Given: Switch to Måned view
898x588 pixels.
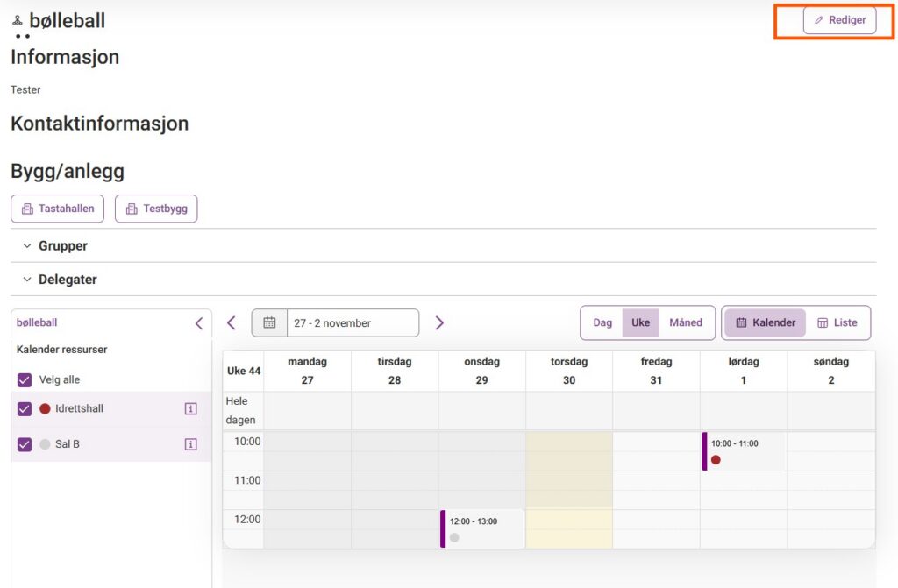Looking at the screenshot, I should (685, 322).
